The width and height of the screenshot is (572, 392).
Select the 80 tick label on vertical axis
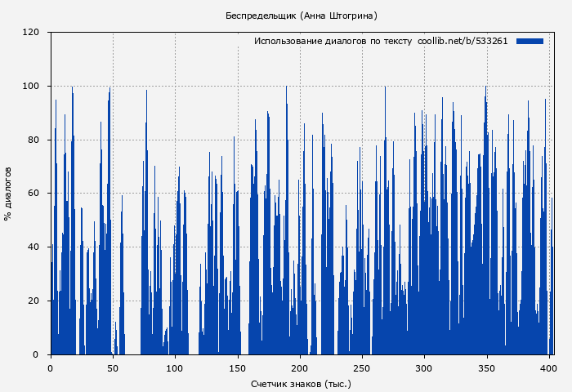click(34, 140)
